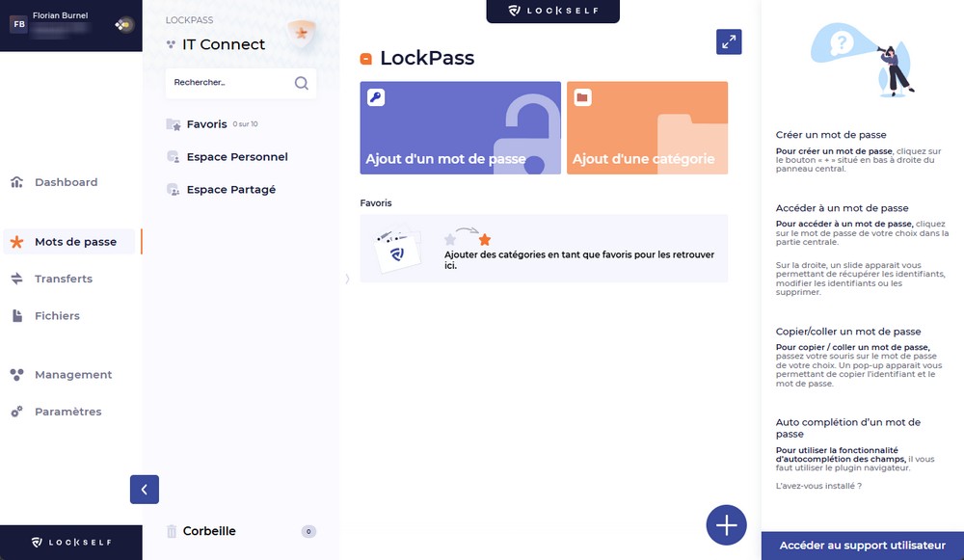Open the Corbeille trash section
964x560 pixels.
click(x=207, y=531)
